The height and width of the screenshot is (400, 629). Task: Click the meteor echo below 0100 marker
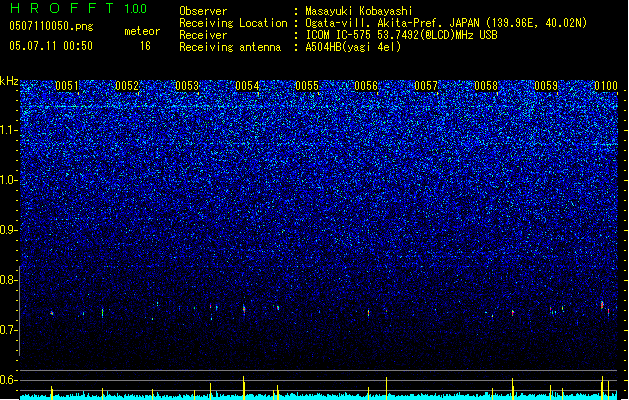coord(602,305)
